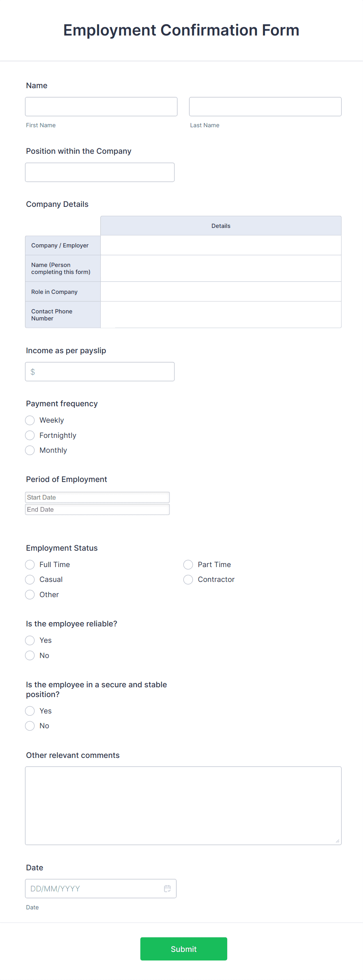This screenshot has width=363, height=980.
Task: Select the Weekly payment frequency
Action: click(x=30, y=420)
